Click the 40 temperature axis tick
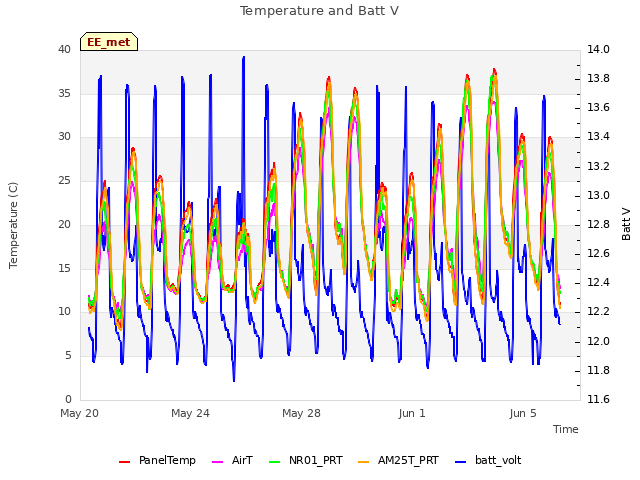The width and height of the screenshot is (640, 480). pos(64,49)
